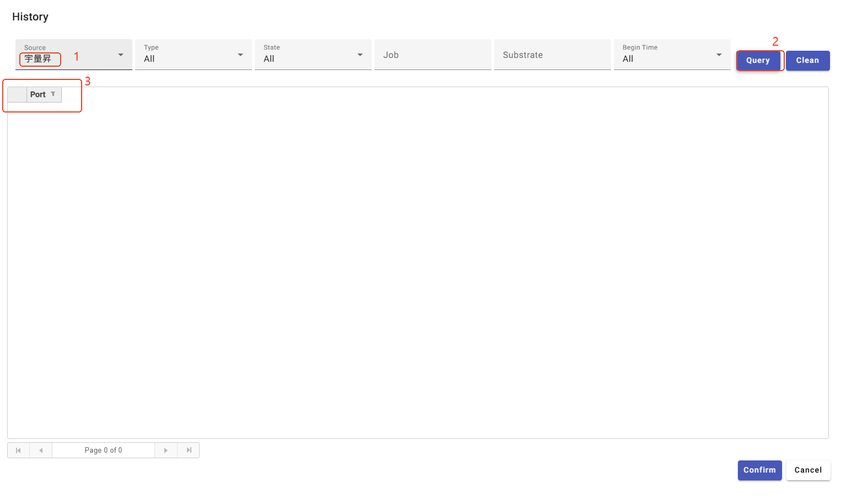This screenshot has height=504, width=846.
Task: Click the Page 0 of 0 indicator
Action: [103, 451]
